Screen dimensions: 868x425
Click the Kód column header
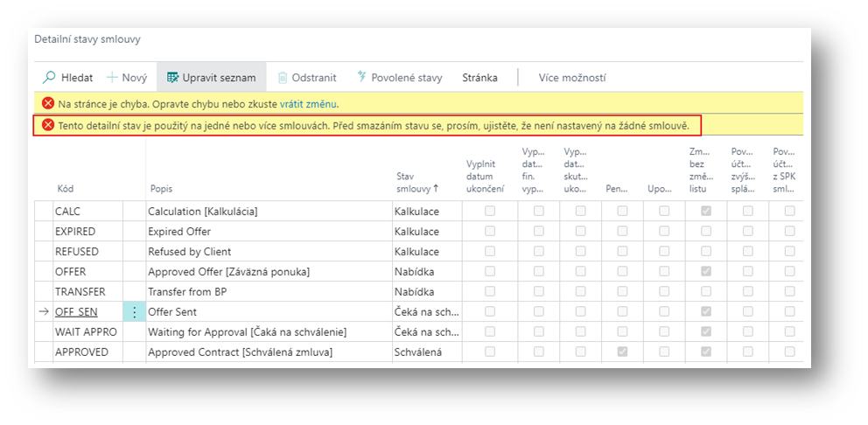point(66,188)
